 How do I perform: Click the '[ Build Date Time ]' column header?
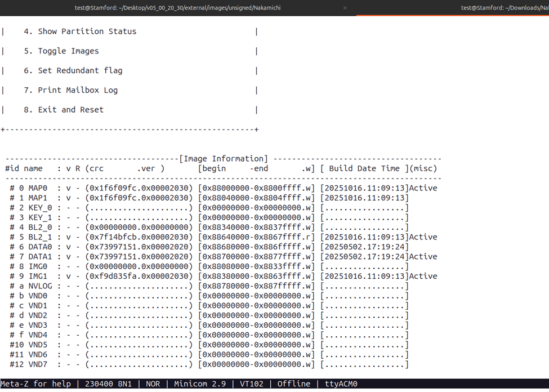(x=364, y=168)
